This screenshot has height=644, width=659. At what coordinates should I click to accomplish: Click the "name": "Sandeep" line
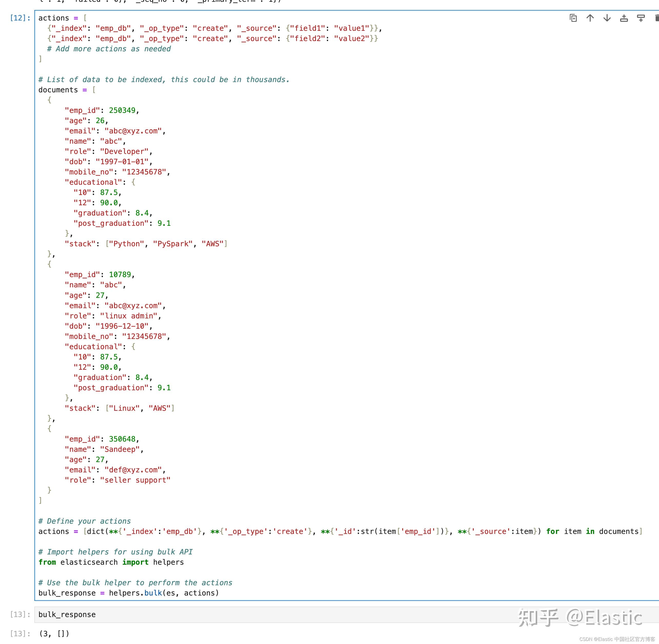104,449
